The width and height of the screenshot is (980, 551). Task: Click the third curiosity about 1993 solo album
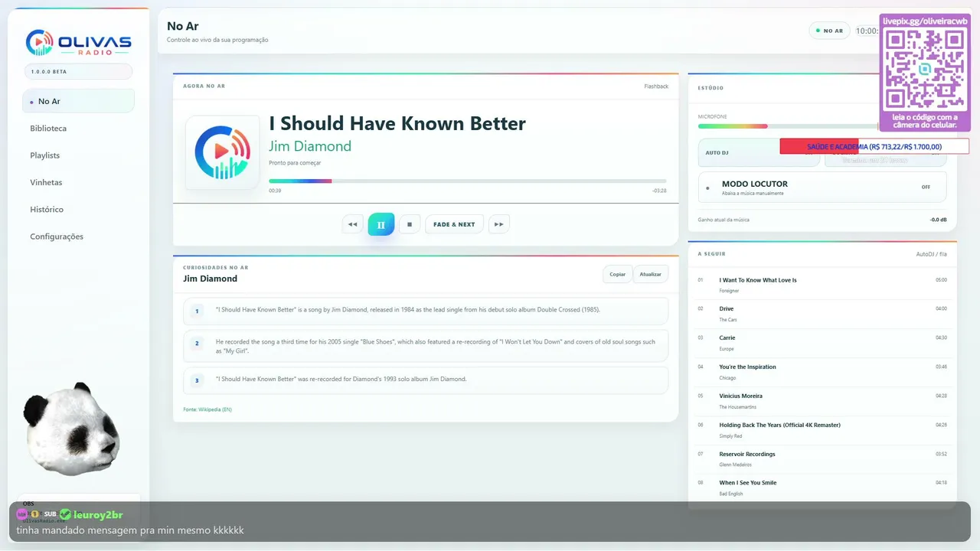pos(426,380)
